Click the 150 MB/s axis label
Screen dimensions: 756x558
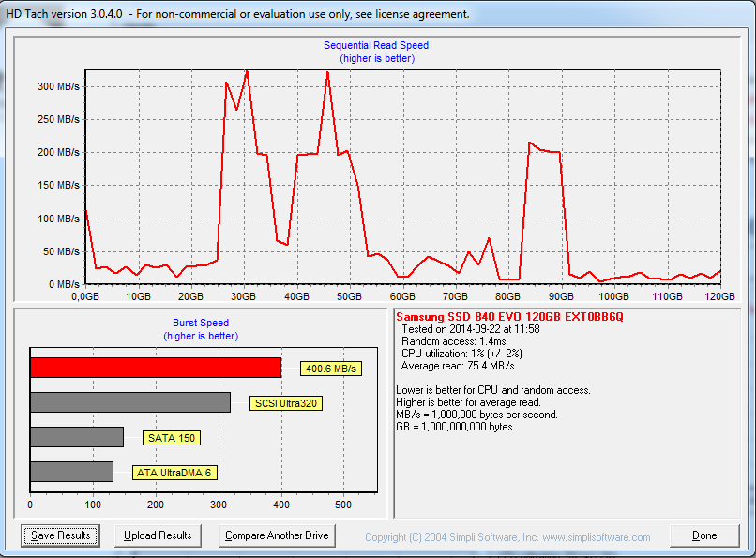pyautogui.click(x=58, y=185)
